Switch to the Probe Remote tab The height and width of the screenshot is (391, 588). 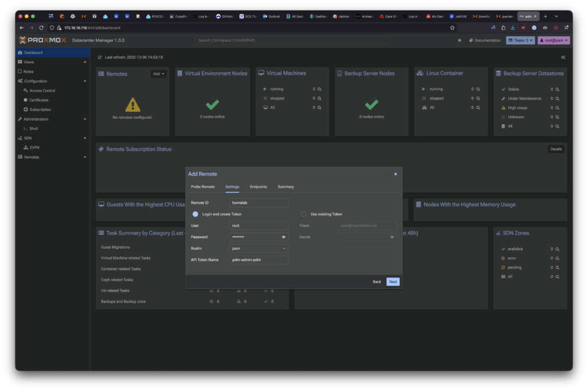click(203, 187)
